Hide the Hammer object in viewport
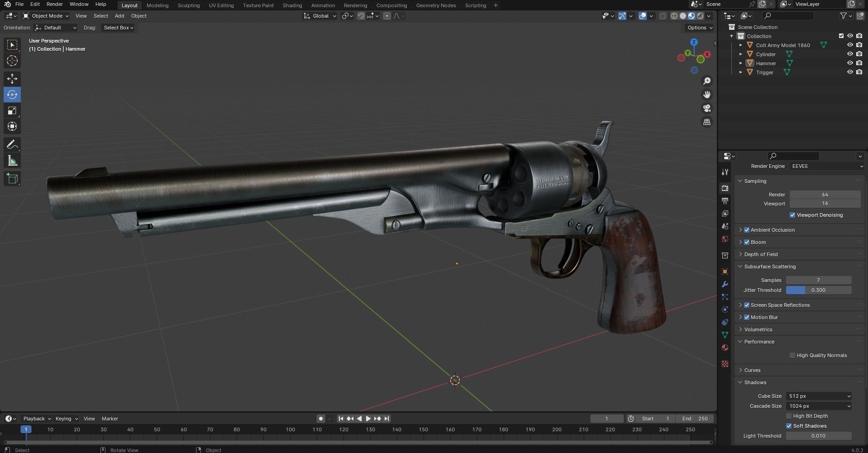 coord(850,63)
